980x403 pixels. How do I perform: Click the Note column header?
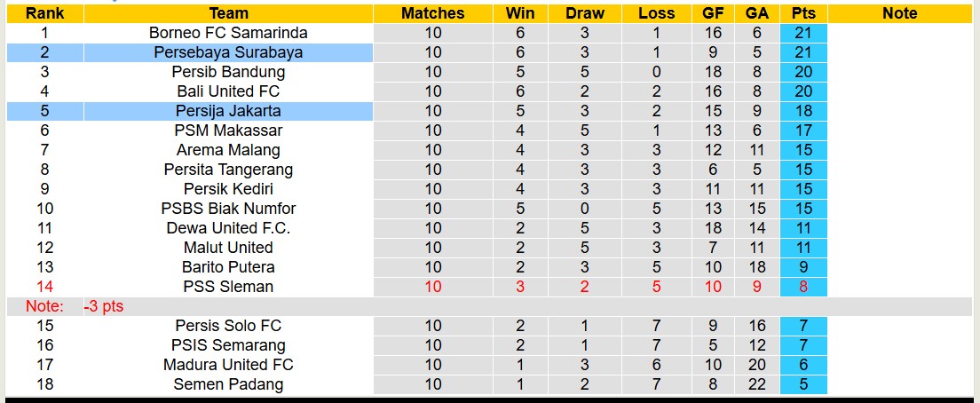click(x=900, y=13)
